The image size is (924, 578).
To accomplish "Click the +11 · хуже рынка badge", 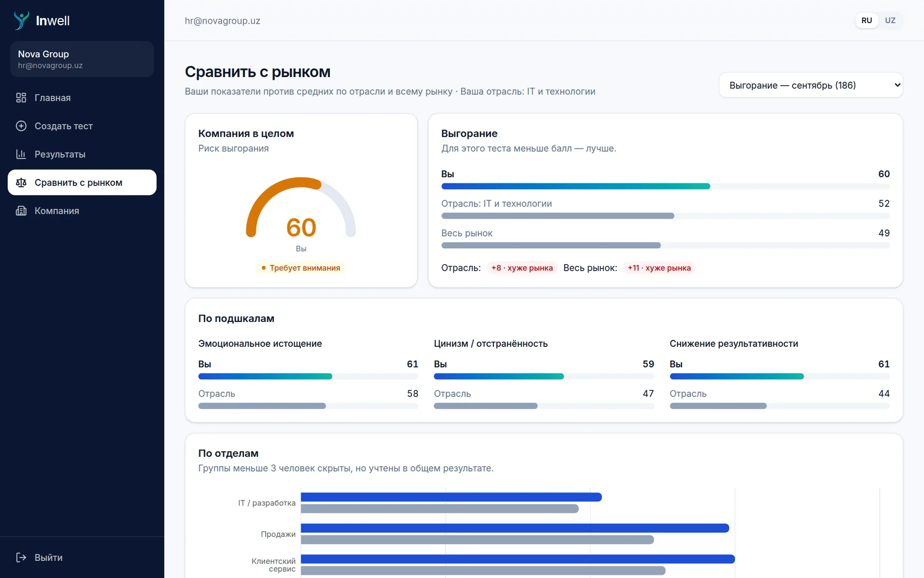I will point(659,268).
